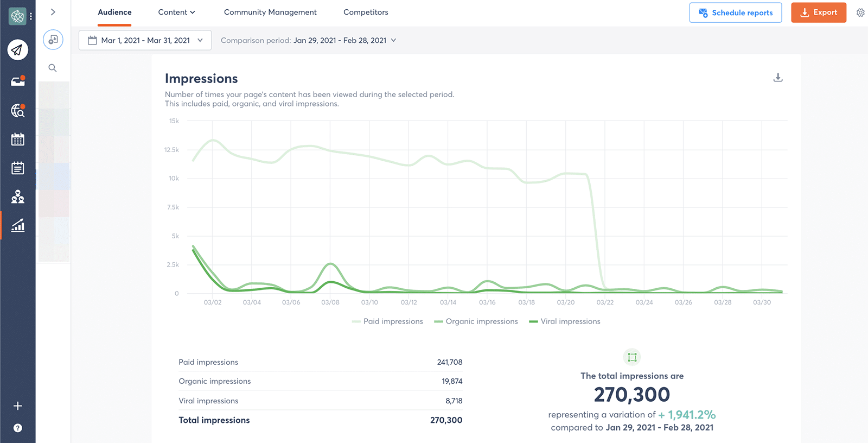This screenshot has height=443, width=868.
Task: Expand the Comparison period dropdown
Action: pyautogui.click(x=309, y=40)
